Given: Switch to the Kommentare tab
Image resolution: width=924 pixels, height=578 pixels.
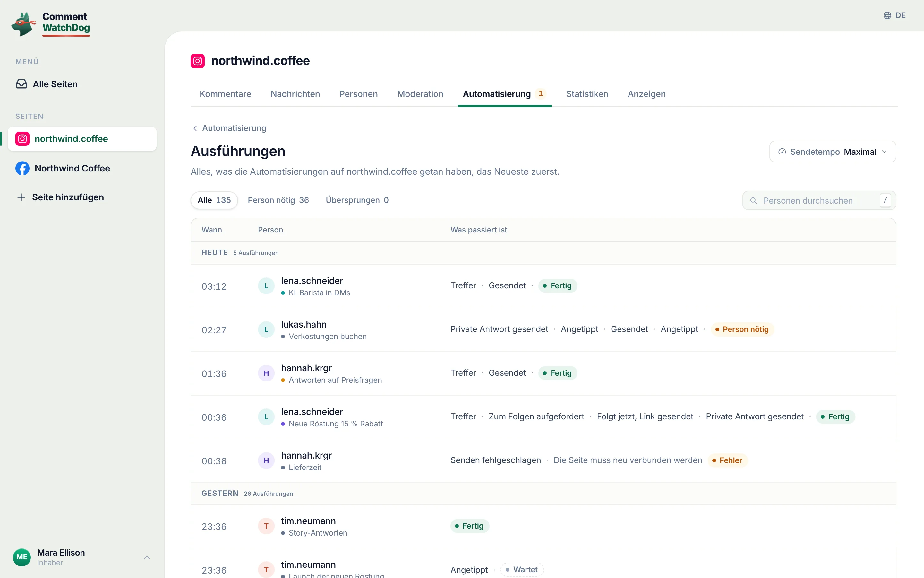Looking at the screenshot, I should click(x=225, y=94).
